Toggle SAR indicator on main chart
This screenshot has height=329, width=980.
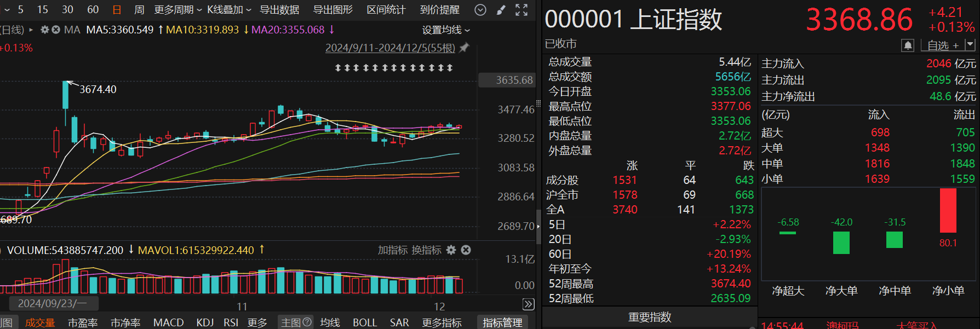(x=399, y=322)
